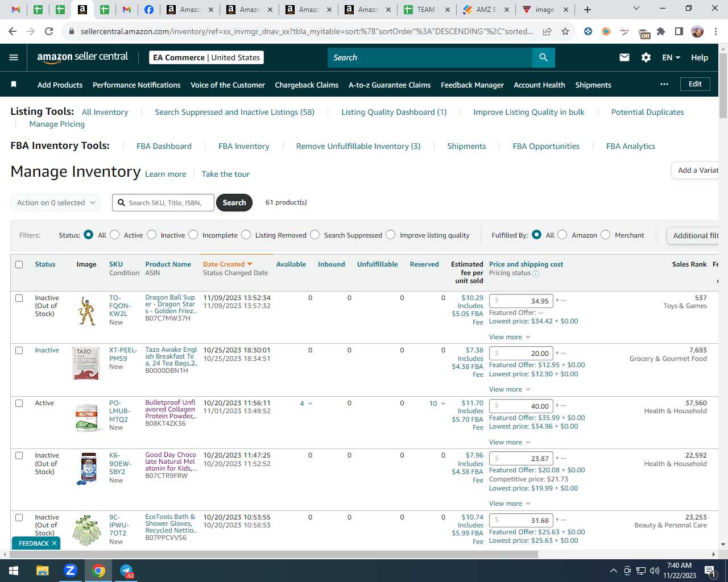
Task: Open a new browser tab with plus icon
Action: coord(588,10)
